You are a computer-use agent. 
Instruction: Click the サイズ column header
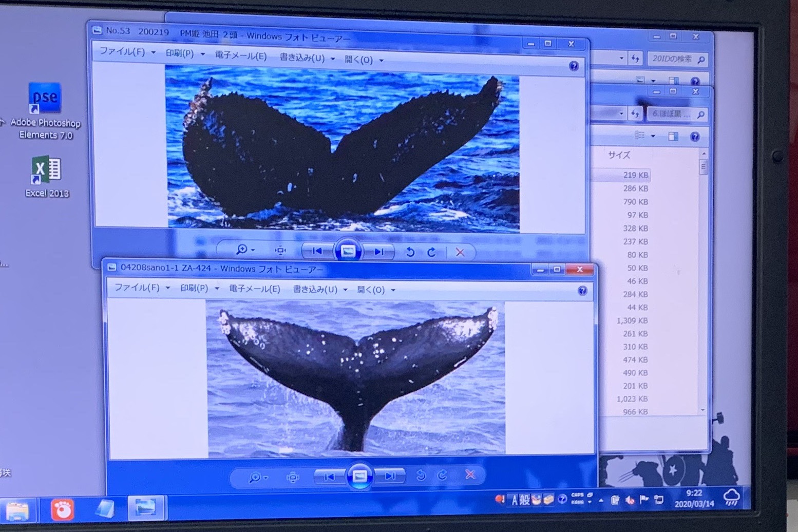coord(619,155)
